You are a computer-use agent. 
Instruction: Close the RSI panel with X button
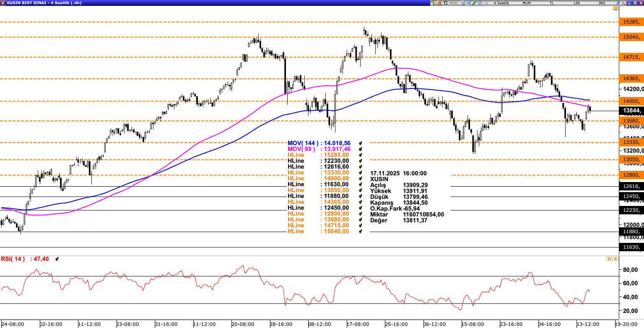pos(615,259)
